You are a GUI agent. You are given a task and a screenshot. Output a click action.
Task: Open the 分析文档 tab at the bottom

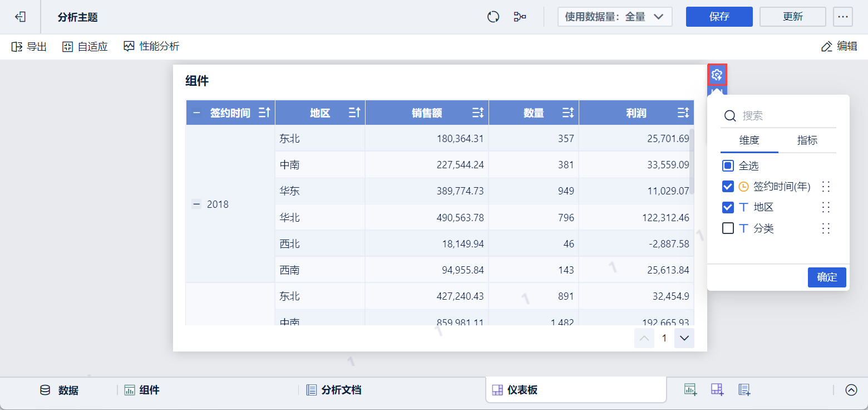point(334,391)
